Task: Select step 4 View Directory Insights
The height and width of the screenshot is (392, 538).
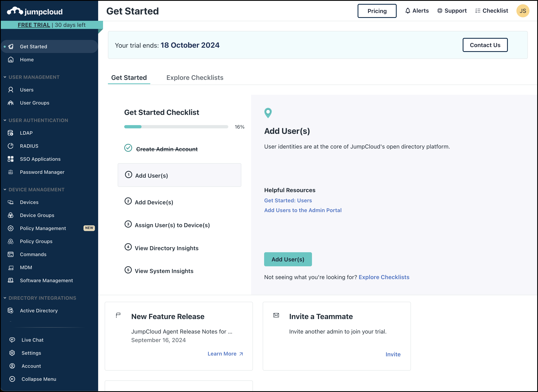Action: 166,248
